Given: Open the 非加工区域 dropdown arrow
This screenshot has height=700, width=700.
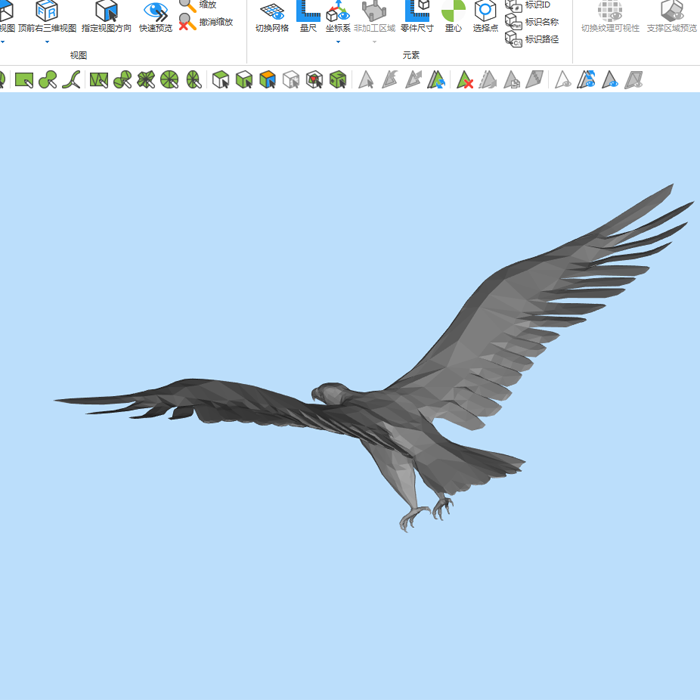Looking at the screenshot, I should [x=374, y=42].
